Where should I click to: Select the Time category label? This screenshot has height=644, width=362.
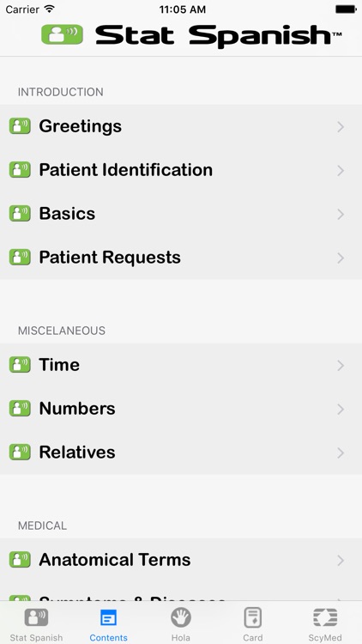coord(59,365)
